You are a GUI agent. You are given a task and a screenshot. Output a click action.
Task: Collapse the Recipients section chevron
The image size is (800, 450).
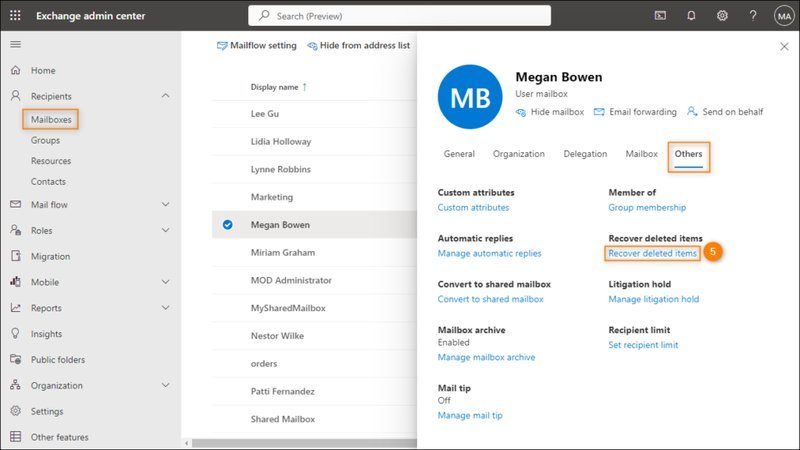(x=165, y=95)
